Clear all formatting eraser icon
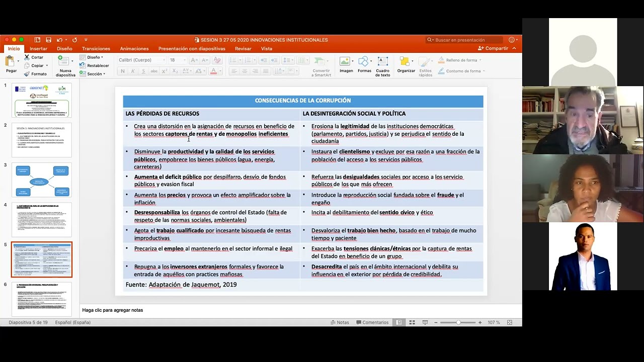 pos(217,60)
